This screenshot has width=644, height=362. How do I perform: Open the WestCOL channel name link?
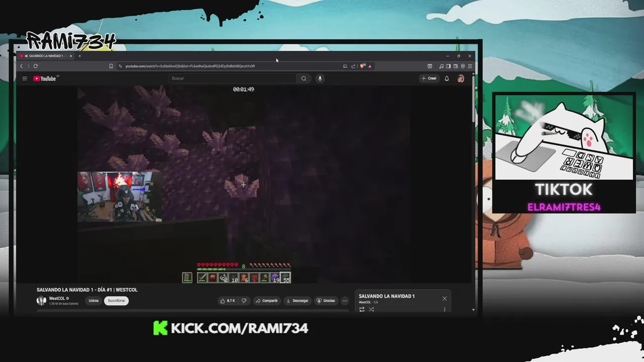click(57, 299)
